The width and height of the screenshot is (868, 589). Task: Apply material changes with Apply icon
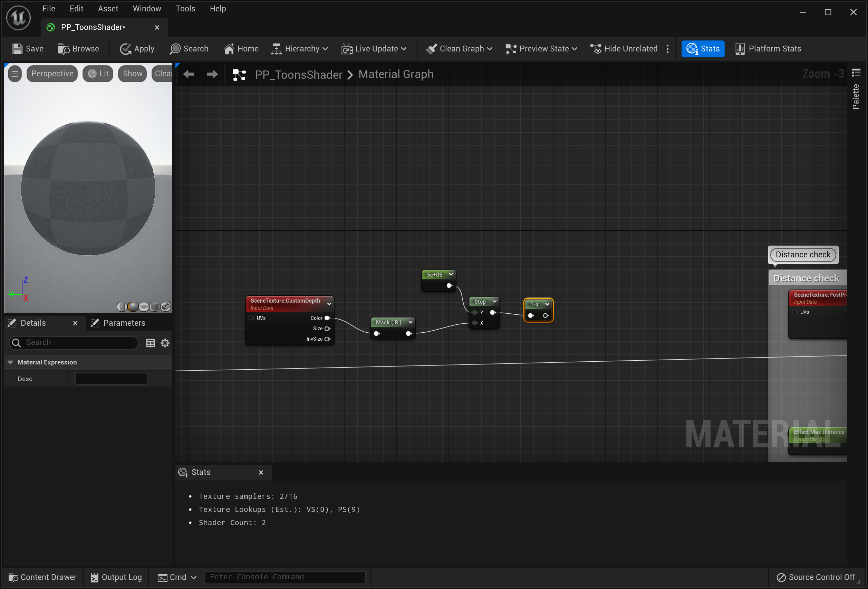(x=125, y=49)
